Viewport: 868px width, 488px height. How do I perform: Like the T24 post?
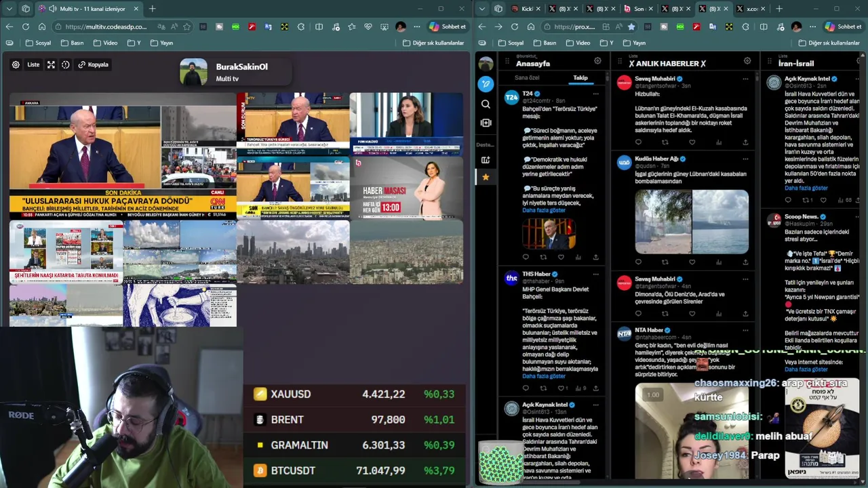pos(561,258)
